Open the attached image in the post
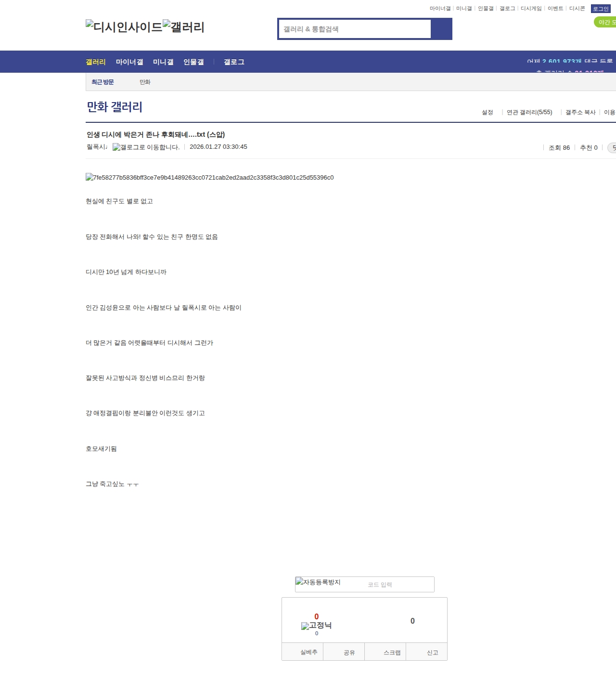Image resolution: width=616 pixels, height=693 pixels. 209,177
